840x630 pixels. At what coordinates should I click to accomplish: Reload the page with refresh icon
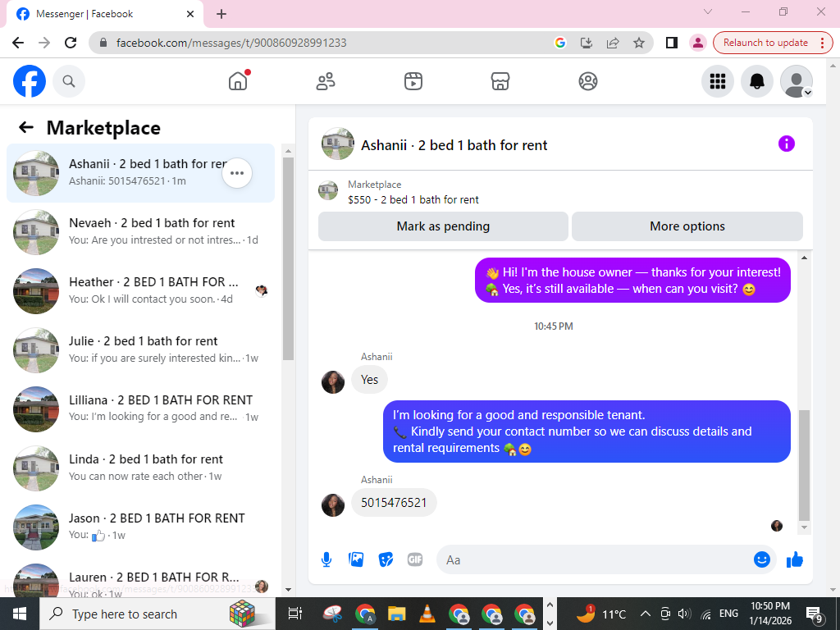tap(71, 43)
